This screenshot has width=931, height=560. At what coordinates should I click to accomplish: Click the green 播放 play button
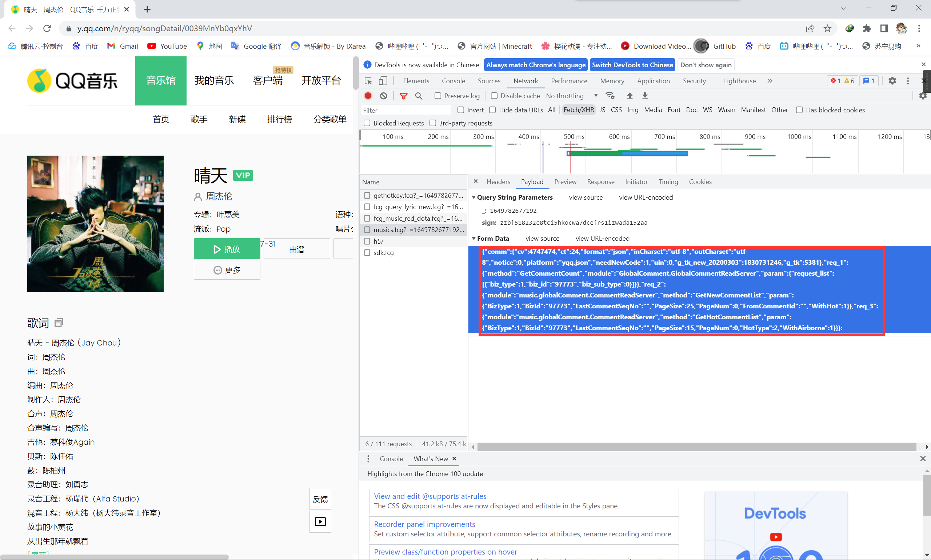(x=227, y=249)
